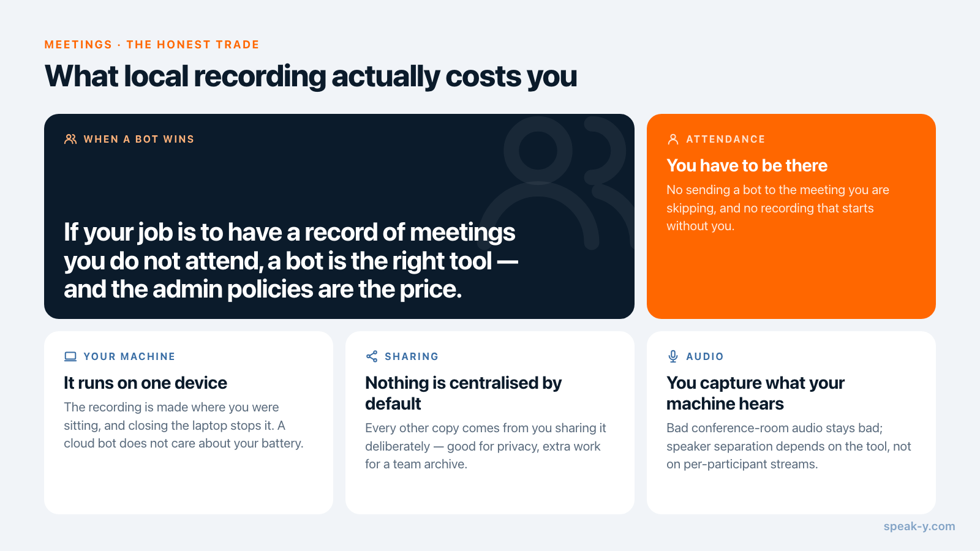Click the share icon next to Sharing
The width and height of the screenshot is (980, 551).
[x=372, y=356]
